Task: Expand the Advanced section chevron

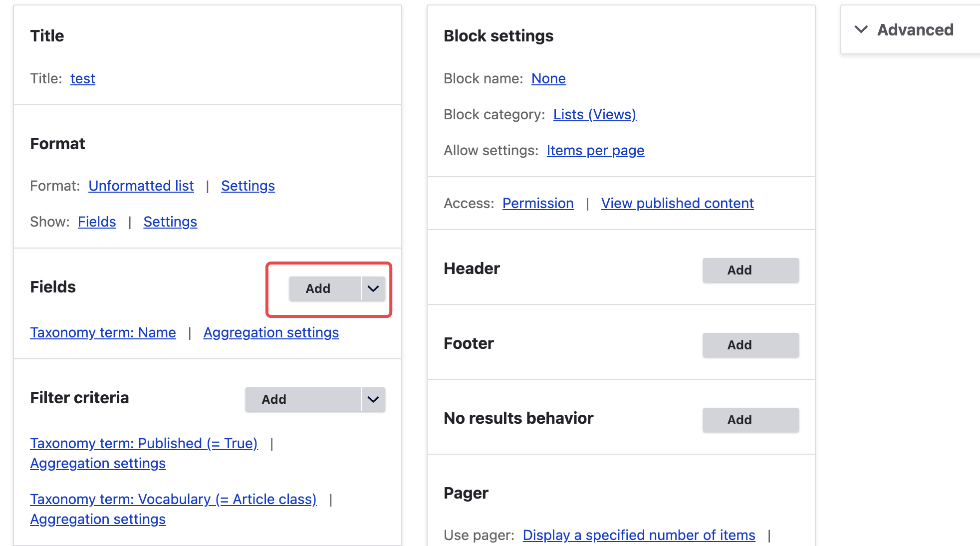Action: point(861,29)
